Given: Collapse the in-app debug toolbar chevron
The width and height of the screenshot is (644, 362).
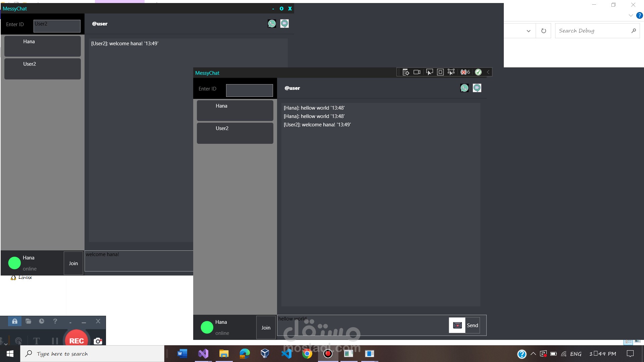Looking at the screenshot, I should (488, 72).
